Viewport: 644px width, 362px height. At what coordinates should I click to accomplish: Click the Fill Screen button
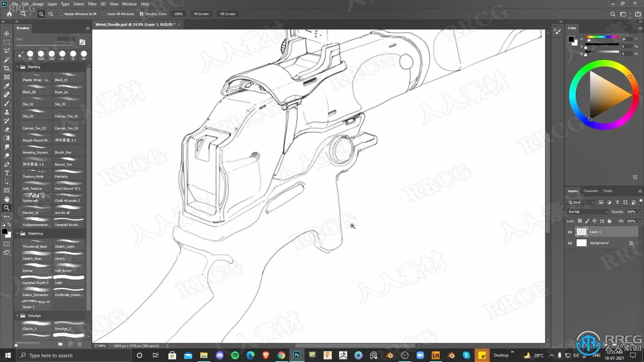(227, 14)
